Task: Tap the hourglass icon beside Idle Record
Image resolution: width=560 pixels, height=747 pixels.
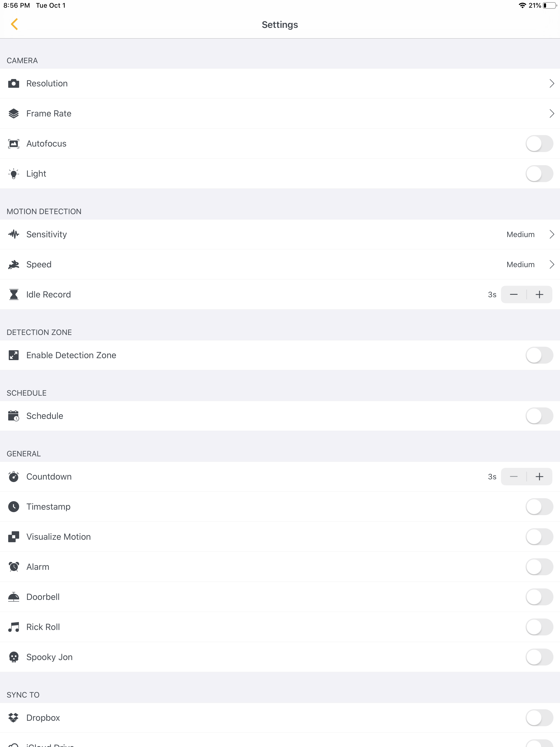Action: coord(13,294)
